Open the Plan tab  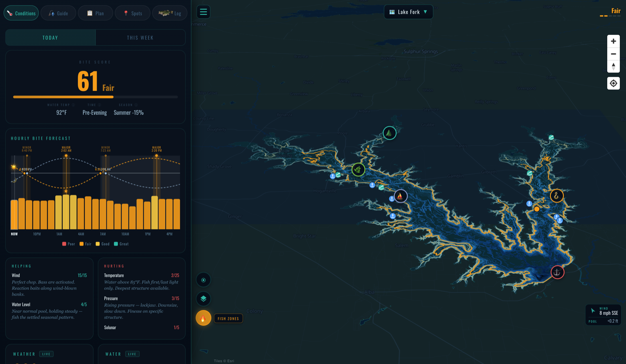click(95, 13)
